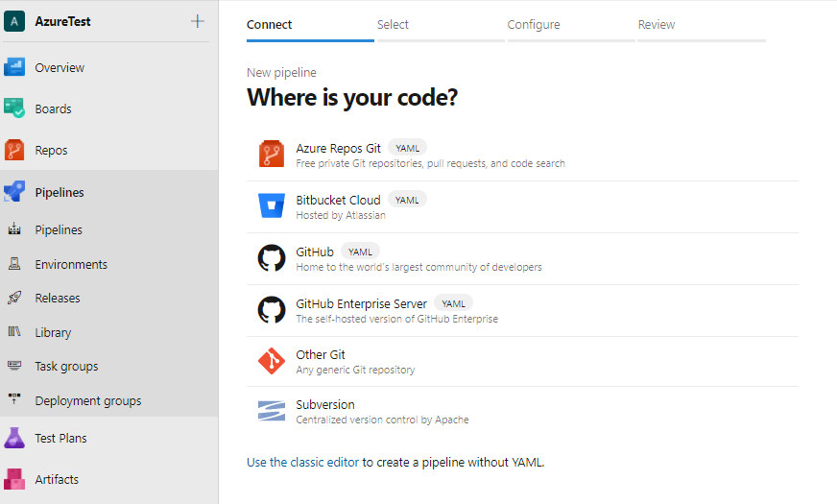837x504 pixels.
Task: Open the Releases rocket icon
Action: (x=14, y=298)
